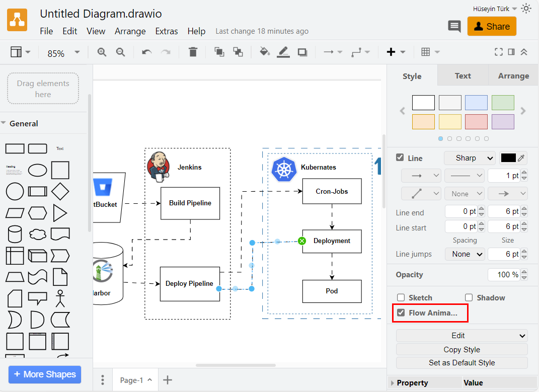Open the Sharp line style dropdown
The image size is (539, 392).
pyautogui.click(x=469, y=158)
